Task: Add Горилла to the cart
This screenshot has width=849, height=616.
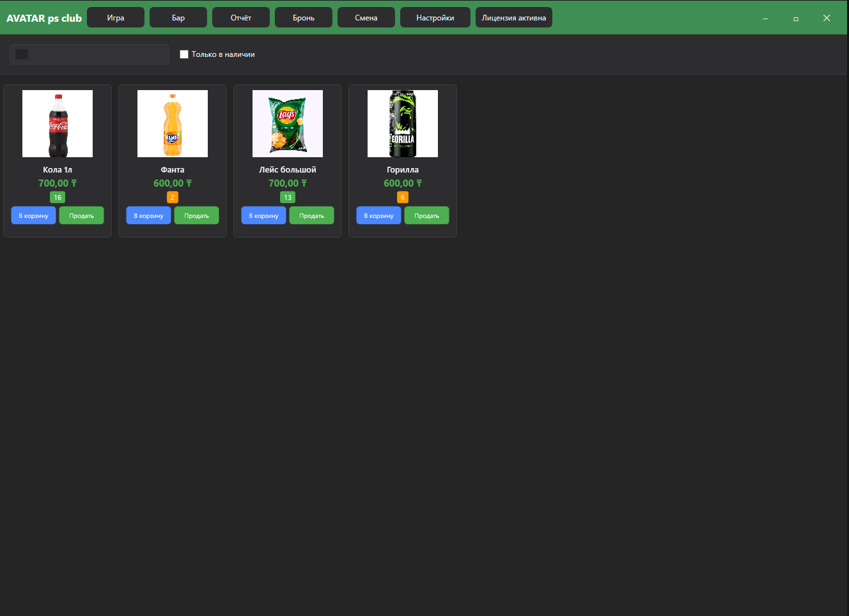Action: (x=378, y=216)
